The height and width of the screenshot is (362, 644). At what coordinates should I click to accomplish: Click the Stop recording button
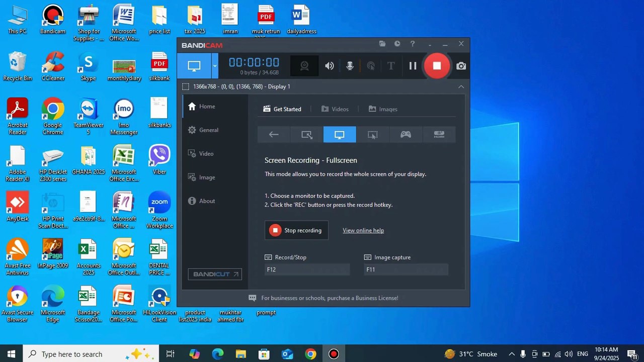(296, 230)
